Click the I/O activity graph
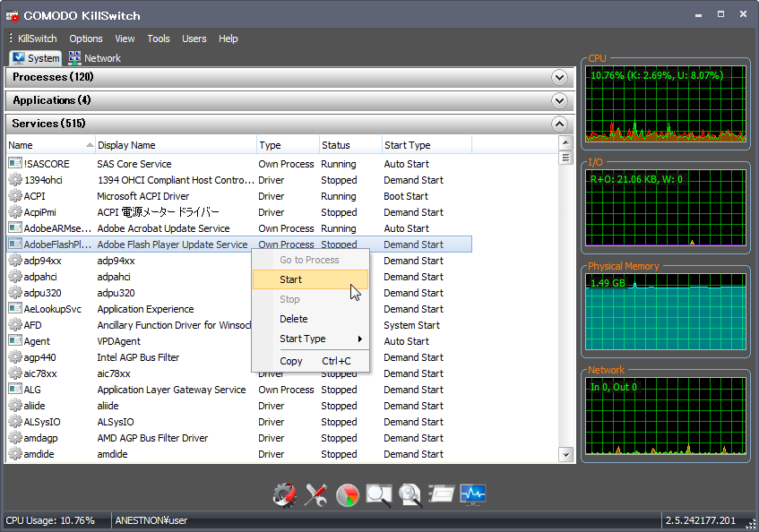This screenshot has height=532, width=759. coord(666,208)
